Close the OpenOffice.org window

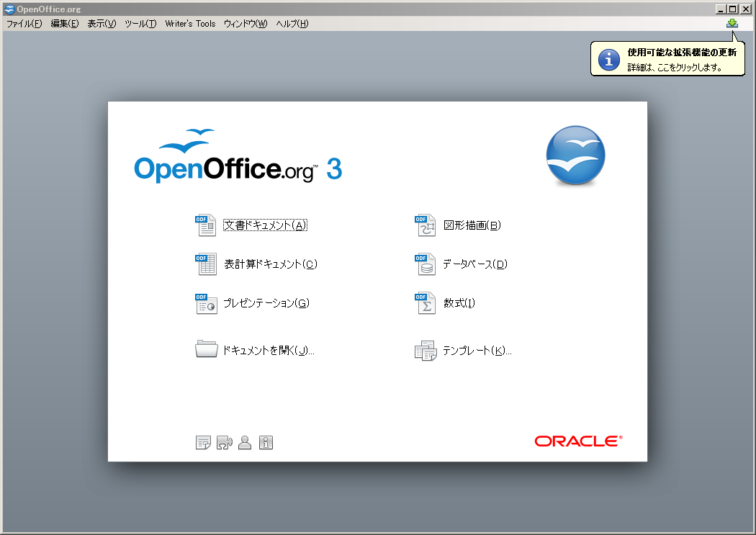[x=744, y=9]
